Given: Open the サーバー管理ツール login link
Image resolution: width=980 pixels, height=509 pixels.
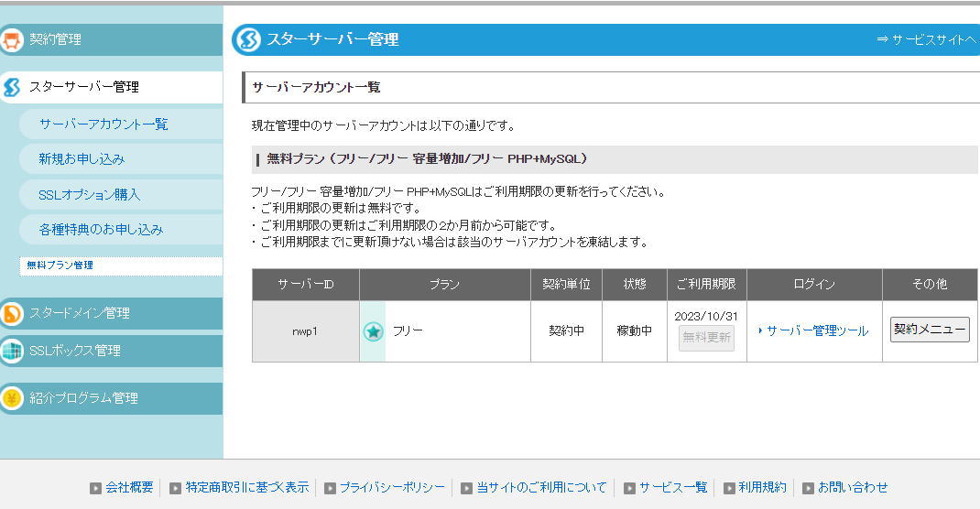Looking at the screenshot, I should click(x=816, y=331).
